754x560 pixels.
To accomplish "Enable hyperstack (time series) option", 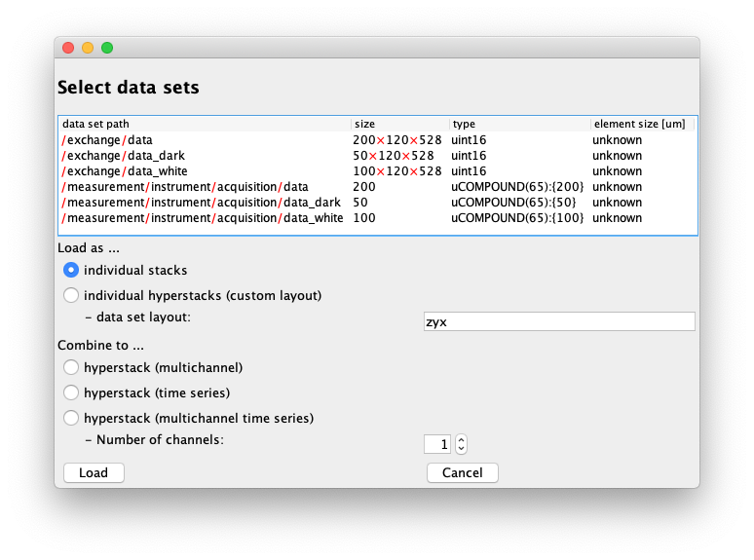I will click(x=71, y=392).
